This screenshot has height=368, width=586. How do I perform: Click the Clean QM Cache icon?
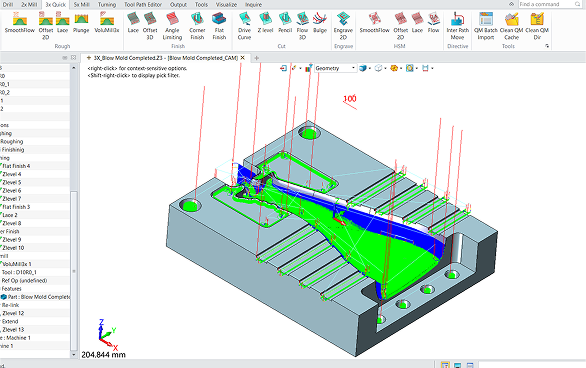tap(511, 26)
